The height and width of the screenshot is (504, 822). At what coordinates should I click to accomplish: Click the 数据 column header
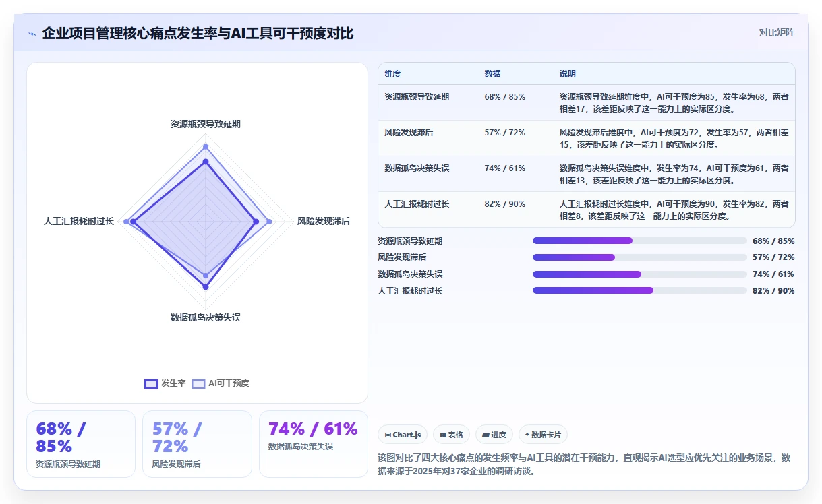[x=492, y=74]
